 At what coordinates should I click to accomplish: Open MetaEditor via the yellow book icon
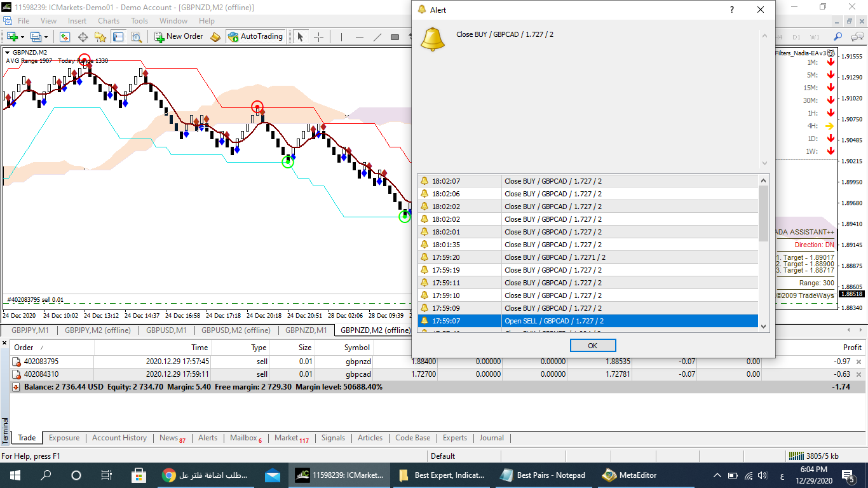215,37
